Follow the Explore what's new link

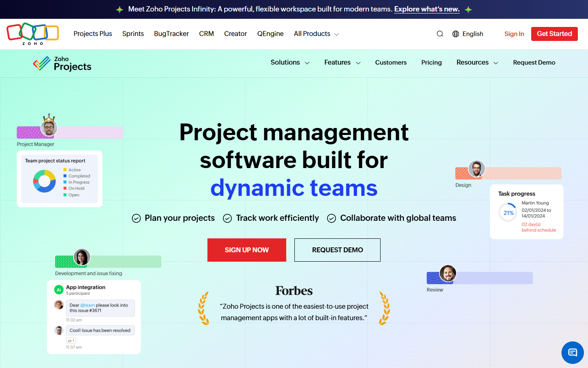click(x=427, y=9)
